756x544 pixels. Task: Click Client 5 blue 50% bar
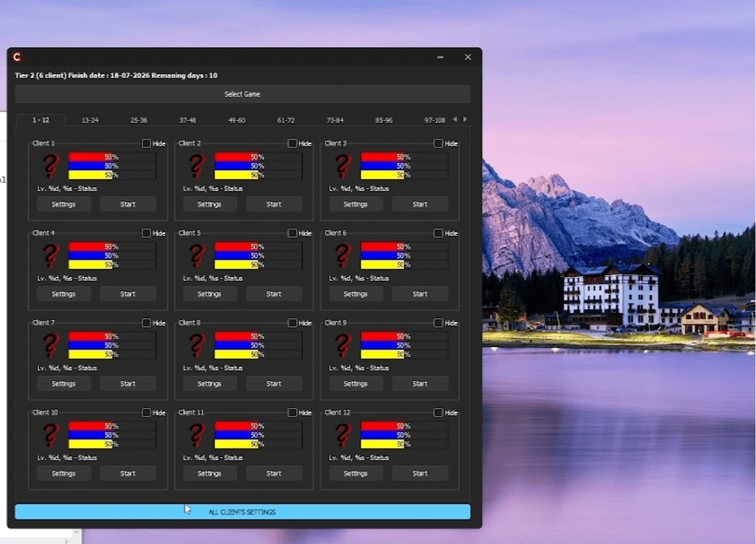(x=258, y=256)
